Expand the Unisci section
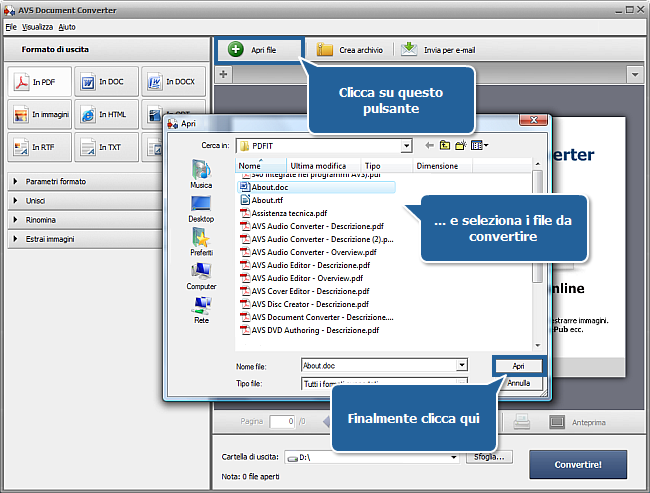This screenshot has width=650, height=493. click(85, 201)
